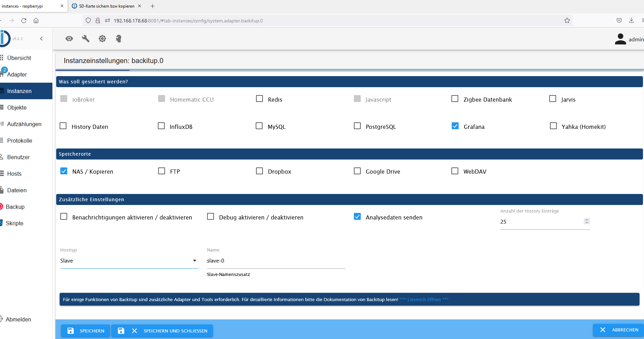Switch to the instances - raspberrypi tab

[34, 6]
